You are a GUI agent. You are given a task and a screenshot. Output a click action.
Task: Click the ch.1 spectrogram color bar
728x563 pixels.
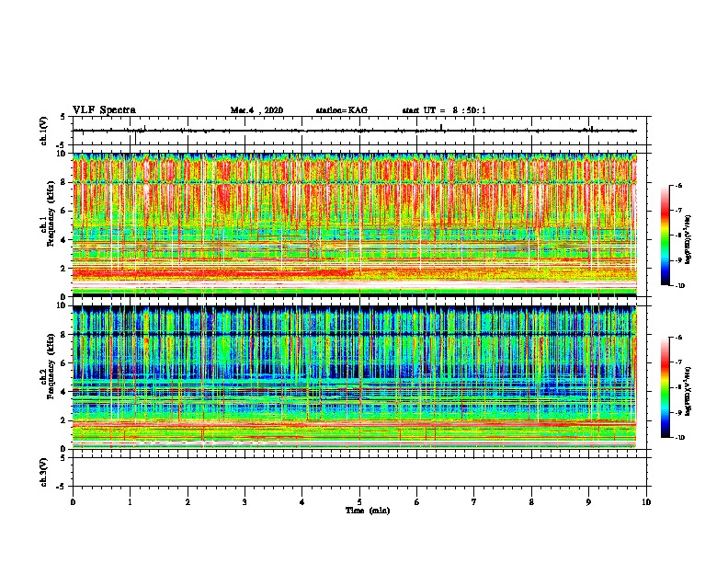665,236
